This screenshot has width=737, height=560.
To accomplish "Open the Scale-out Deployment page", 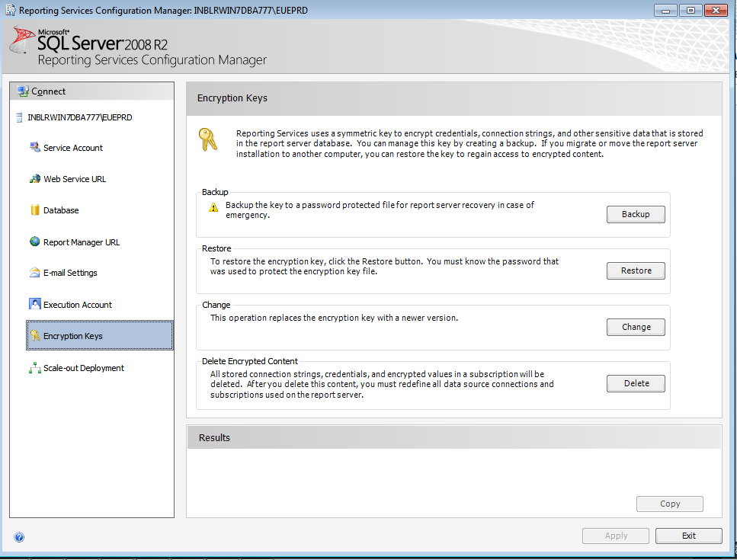I will coord(84,368).
